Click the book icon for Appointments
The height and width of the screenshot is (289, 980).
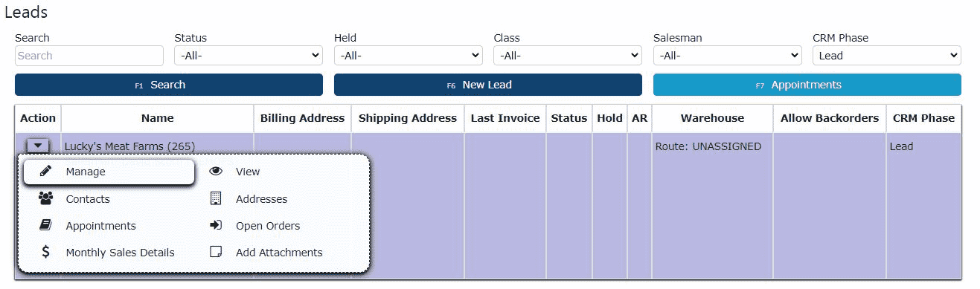click(46, 225)
